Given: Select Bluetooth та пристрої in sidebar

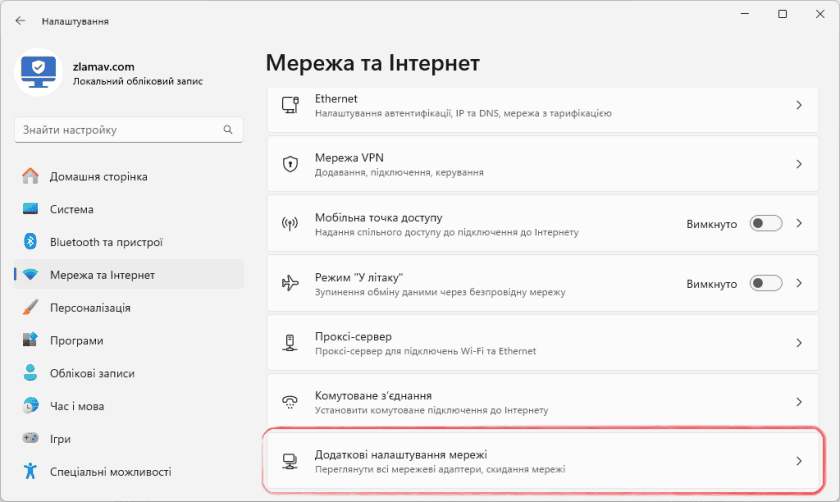Looking at the screenshot, I should pyautogui.click(x=129, y=242).
